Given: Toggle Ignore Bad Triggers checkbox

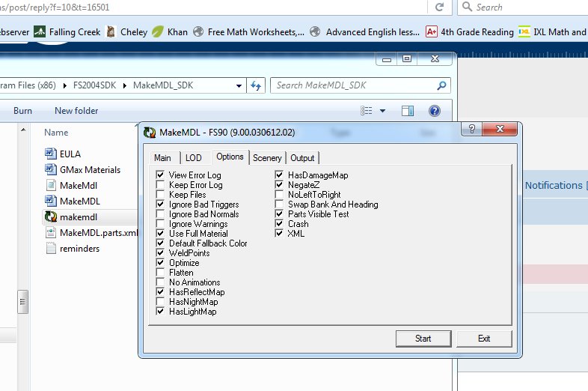Looking at the screenshot, I should point(160,204).
